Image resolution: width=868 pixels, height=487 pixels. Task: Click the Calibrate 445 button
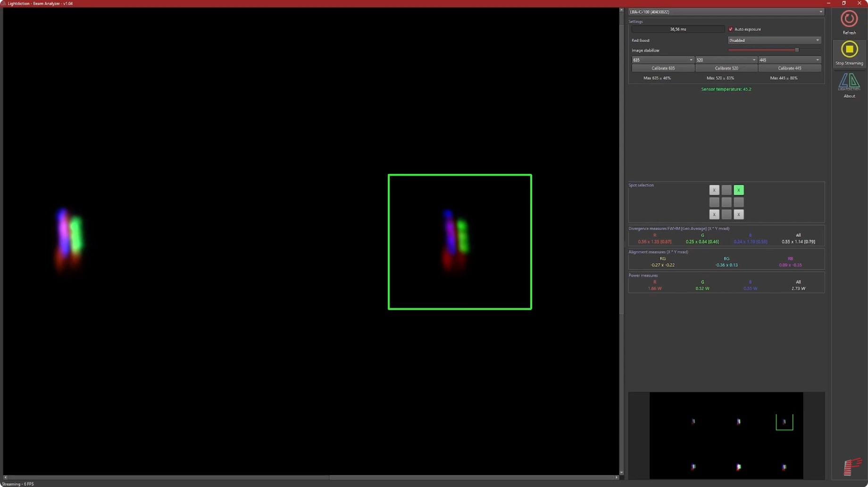[789, 68]
